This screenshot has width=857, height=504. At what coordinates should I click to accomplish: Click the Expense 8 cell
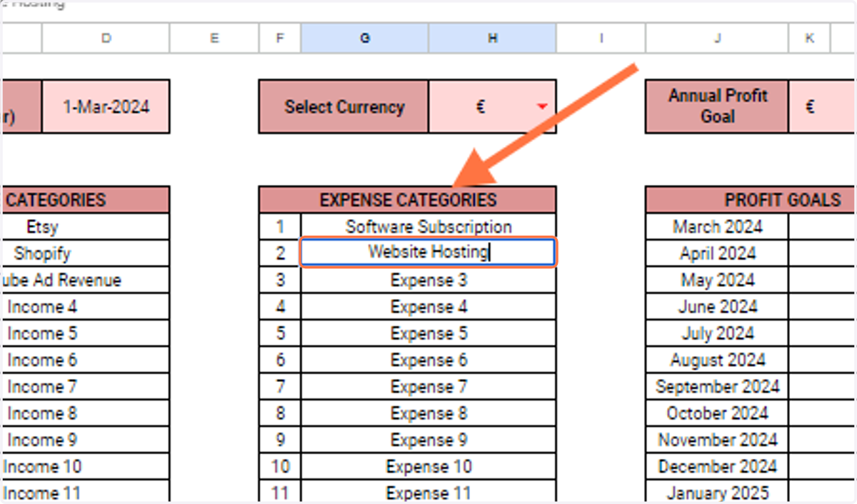(428, 413)
